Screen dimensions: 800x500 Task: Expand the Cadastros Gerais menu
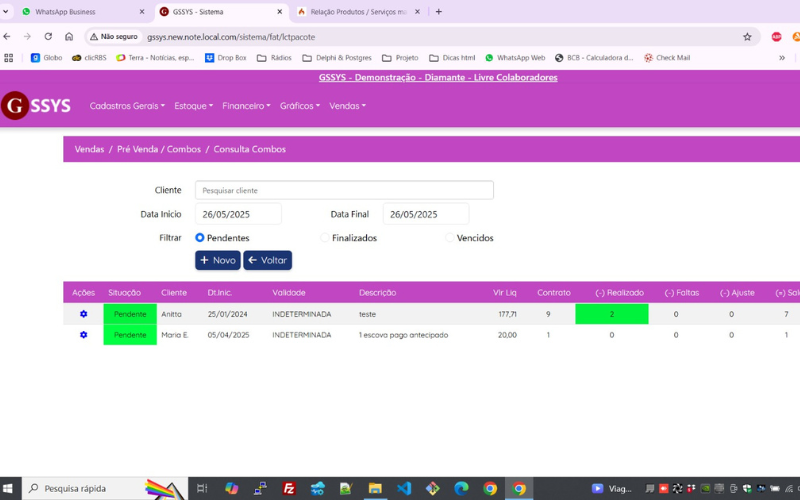[x=127, y=106]
